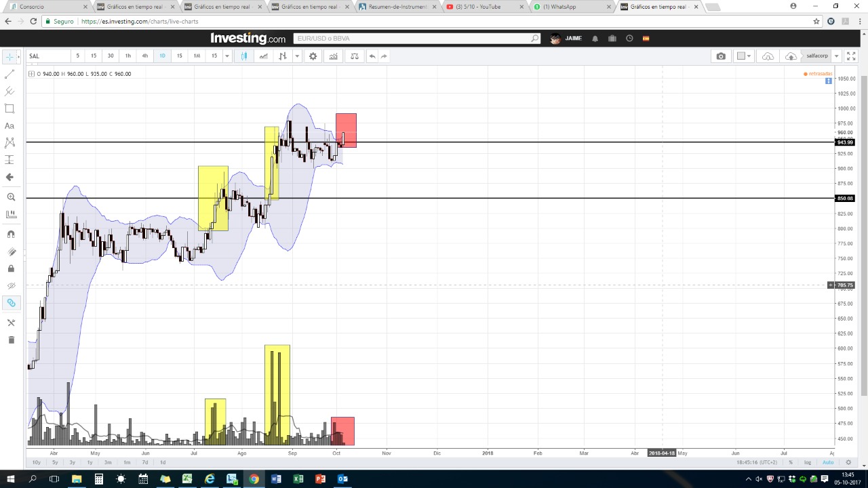
Task: Open the compare symbols scales icon
Action: tap(354, 56)
